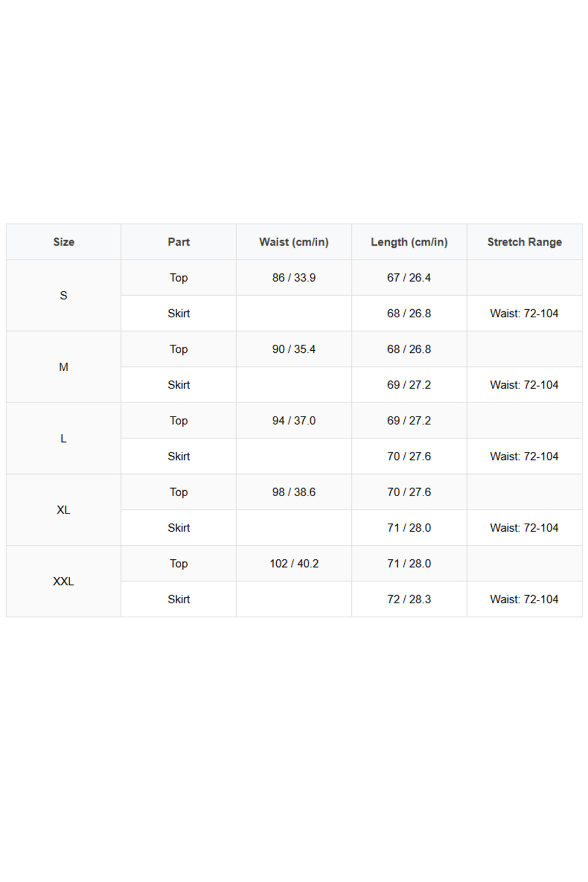Viewport: 588px width, 882px height.
Task: Select the 98 / 38.6 waist cell
Action: click(294, 492)
